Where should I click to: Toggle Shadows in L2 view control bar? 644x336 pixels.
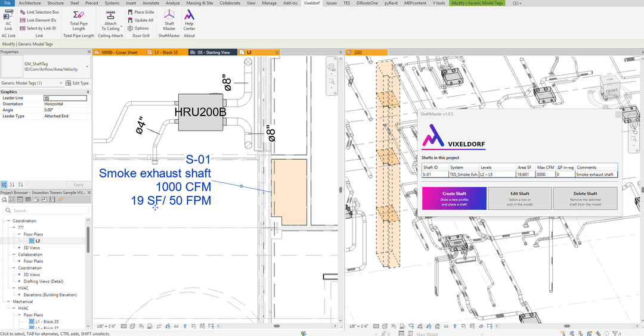click(150, 326)
